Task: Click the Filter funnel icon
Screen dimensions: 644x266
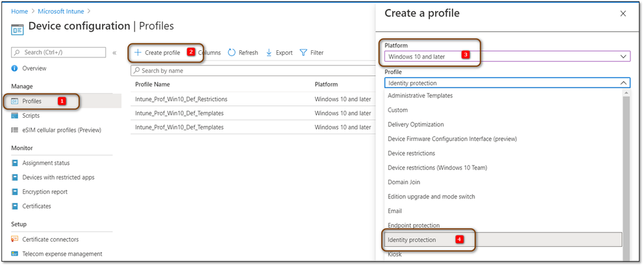Action: click(303, 53)
